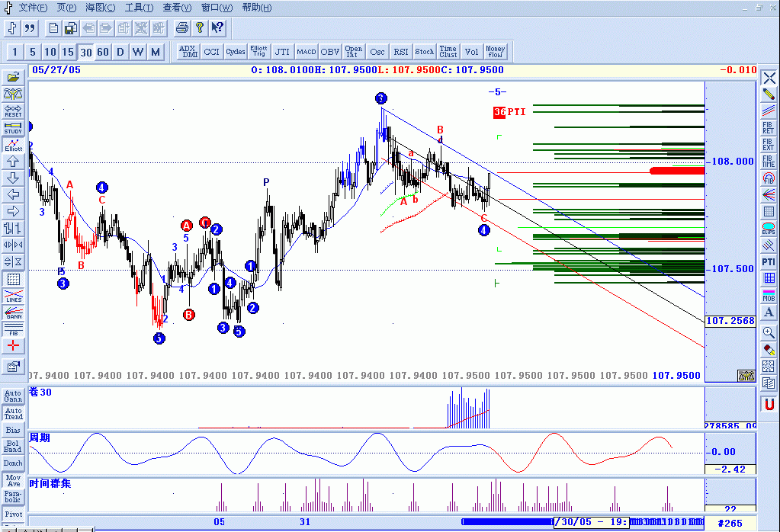Select the FIB lines tool in the left toolbar
Screen dimensions: 780x532
(x=13, y=329)
